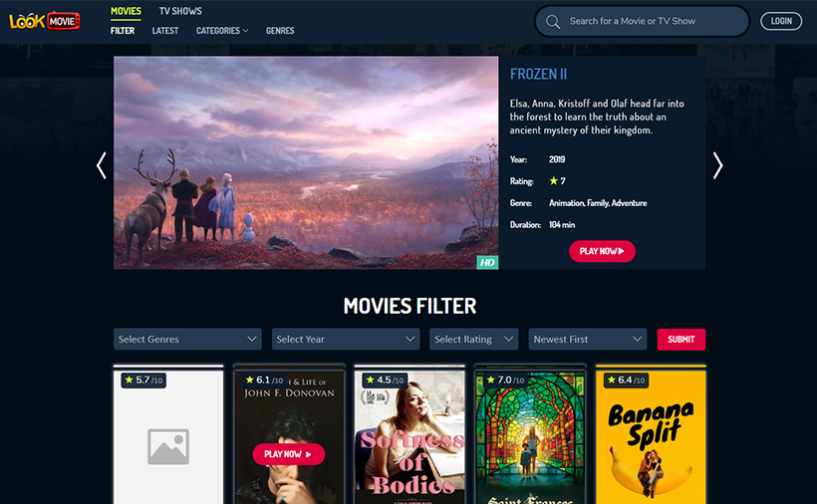Click the 104 min duration value
The image size is (817, 504).
pyautogui.click(x=562, y=225)
